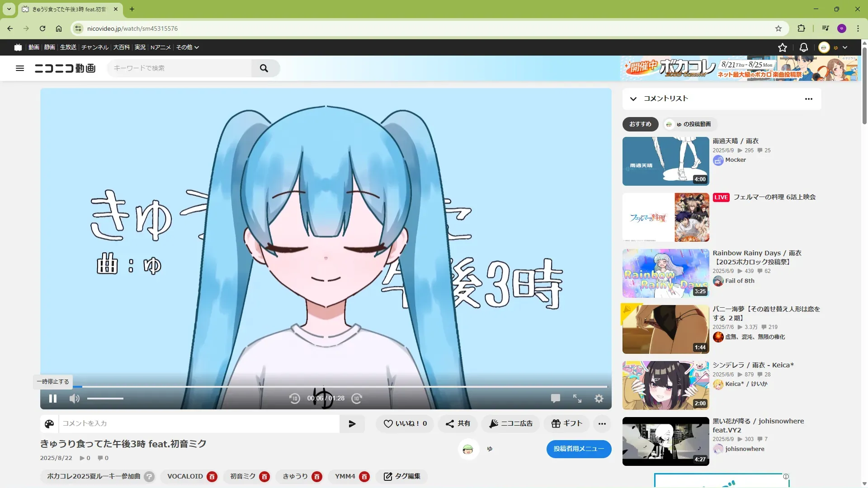Pause the video playback

[53, 399]
